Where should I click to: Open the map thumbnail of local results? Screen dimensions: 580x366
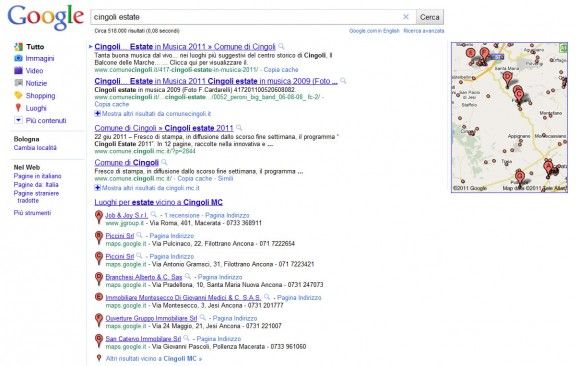click(x=509, y=117)
